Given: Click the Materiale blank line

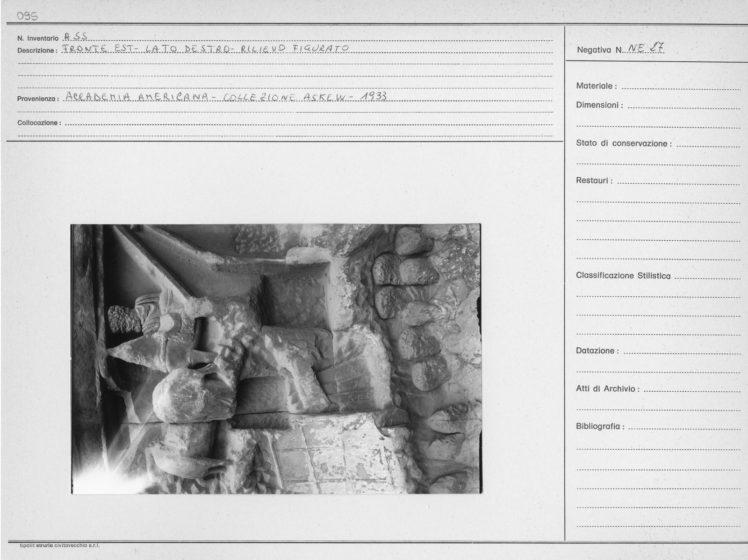Looking at the screenshot, I should coord(681,86).
